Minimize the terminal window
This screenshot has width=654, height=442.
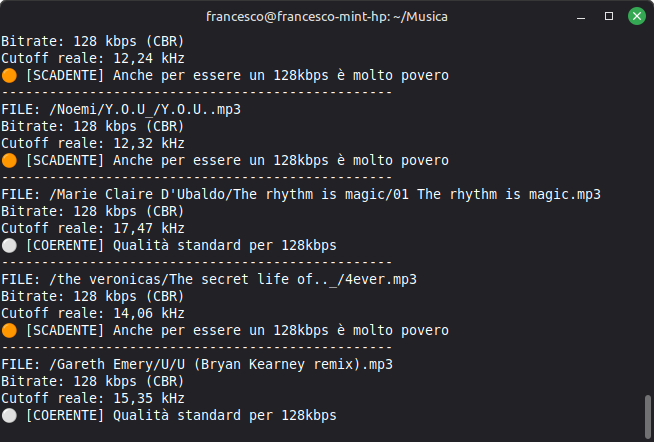click(x=582, y=17)
